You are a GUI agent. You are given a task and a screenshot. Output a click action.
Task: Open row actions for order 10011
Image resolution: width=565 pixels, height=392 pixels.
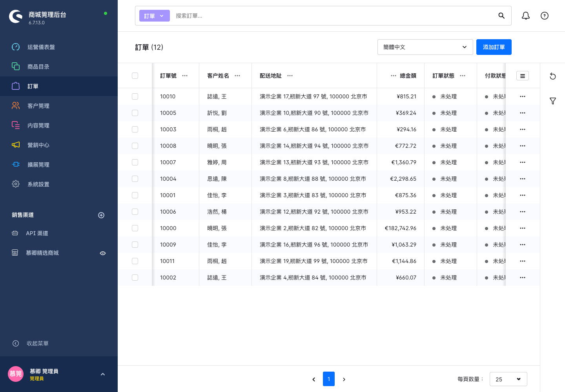click(523, 261)
